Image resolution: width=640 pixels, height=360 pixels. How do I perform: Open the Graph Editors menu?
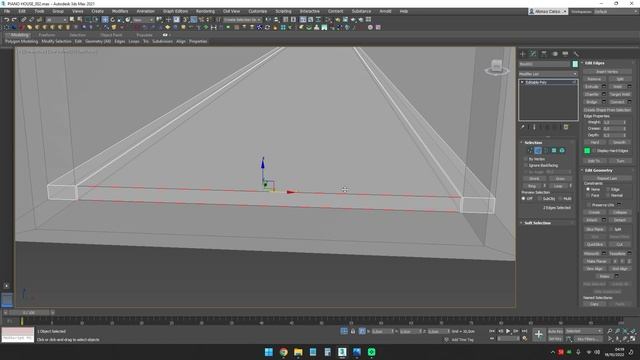(176, 11)
